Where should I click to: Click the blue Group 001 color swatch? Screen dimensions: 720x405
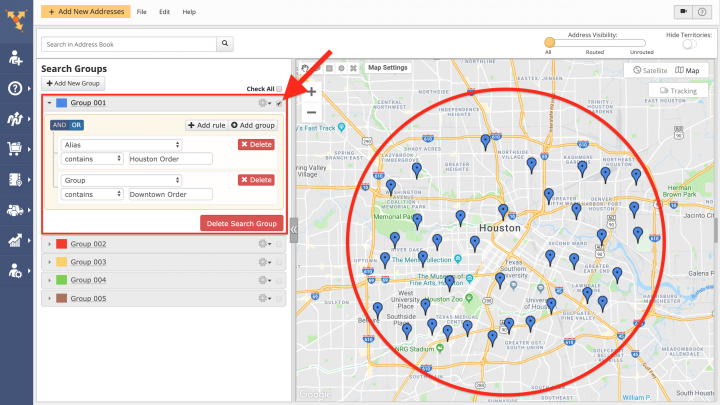pyautogui.click(x=62, y=103)
